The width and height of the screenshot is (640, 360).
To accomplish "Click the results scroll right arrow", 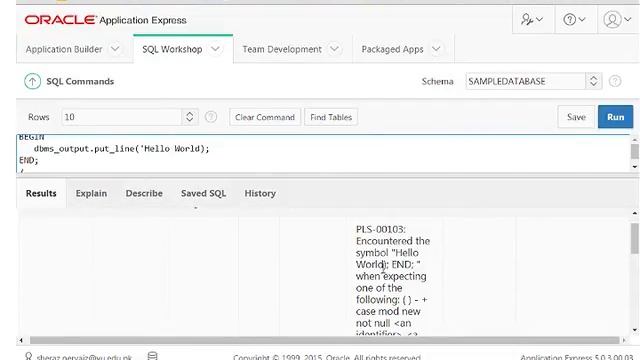I will click(x=623, y=340).
